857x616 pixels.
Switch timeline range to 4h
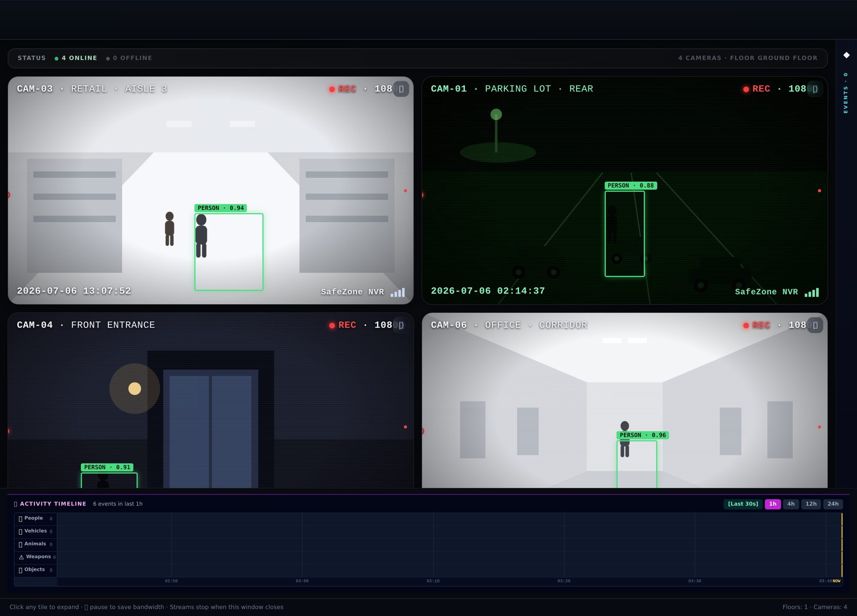[791, 504]
